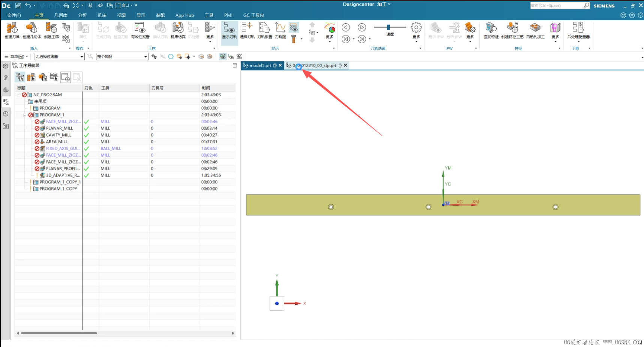Open the 无选择过滤器 (No Selection Filter) dropdown

(59, 57)
